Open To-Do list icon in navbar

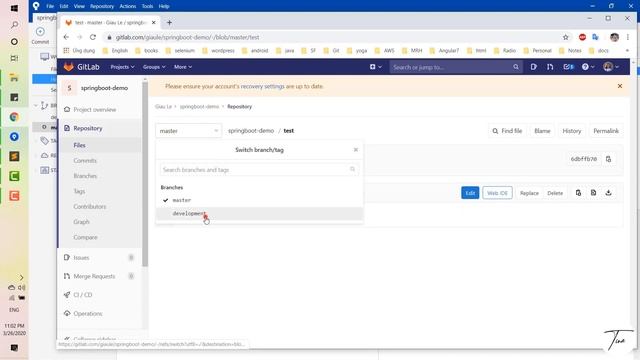pyautogui.click(x=568, y=67)
